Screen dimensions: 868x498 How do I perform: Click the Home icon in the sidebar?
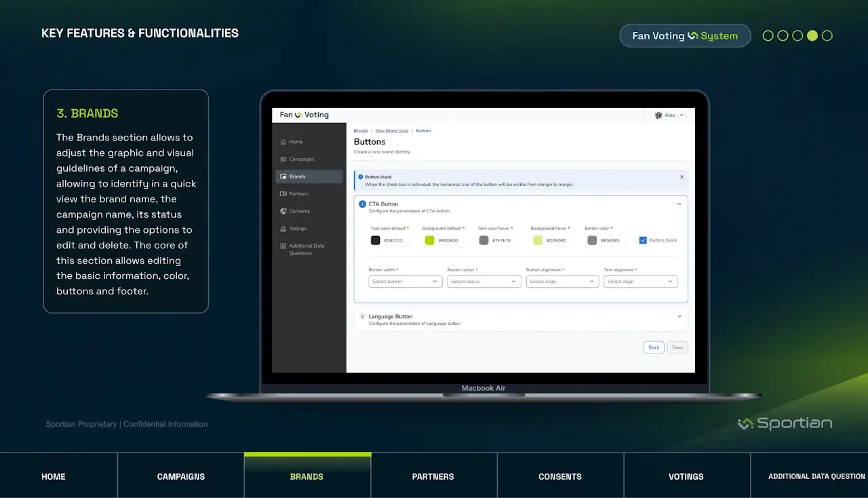coord(283,142)
